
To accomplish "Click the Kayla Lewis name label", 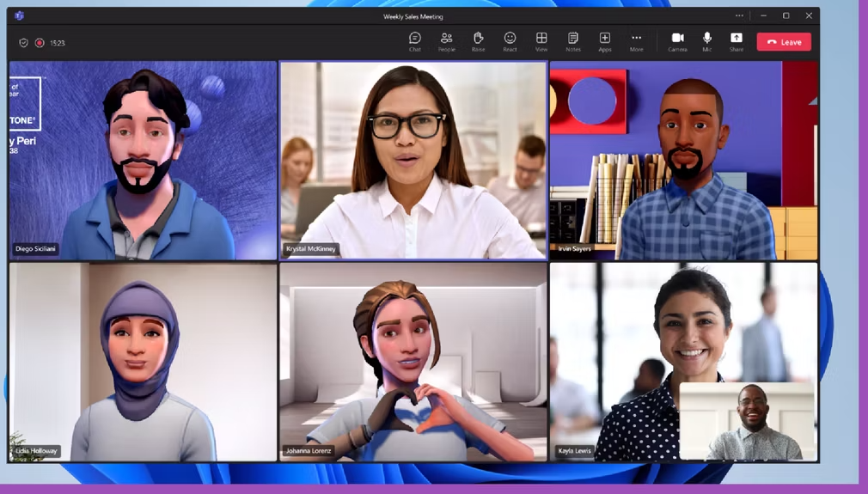I will coord(575,451).
